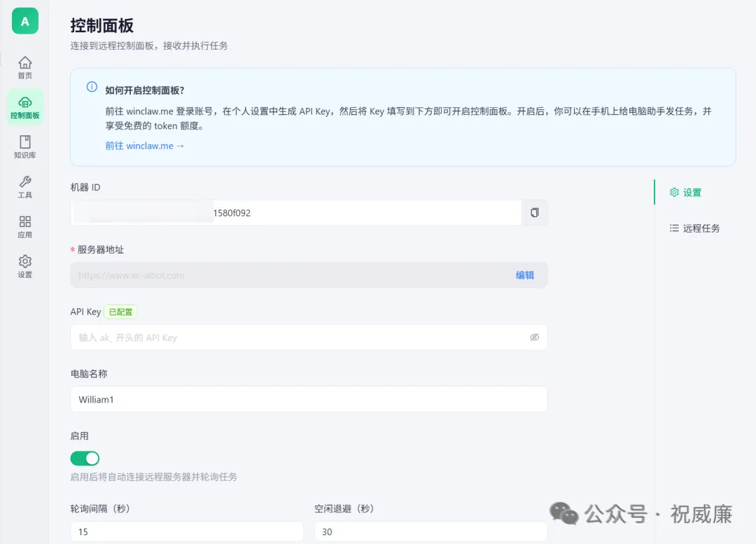The width and height of the screenshot is (756, 544).
Task: Click 编辑 to edit the server address
Action: 524,274
